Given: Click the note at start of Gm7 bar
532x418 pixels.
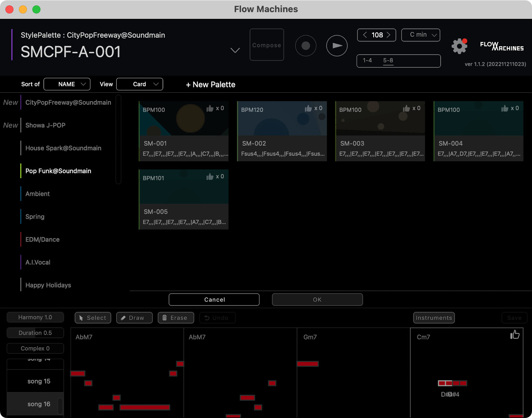Looking at the screenshot, I should point(308,364).
